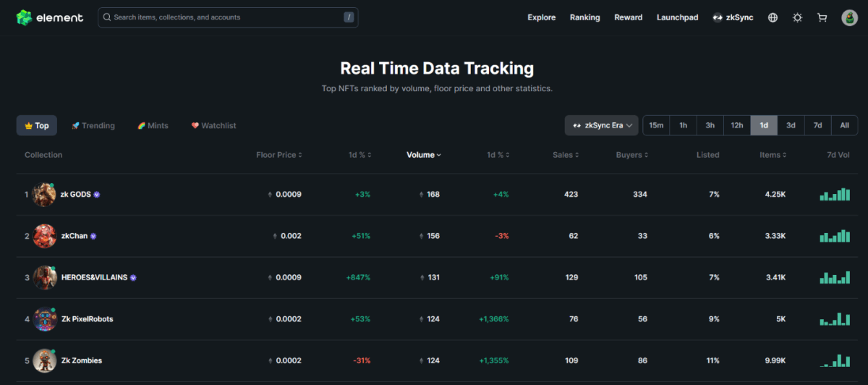Open the Launchpad page
Viewport: 868px width, 385px height.
678,17
